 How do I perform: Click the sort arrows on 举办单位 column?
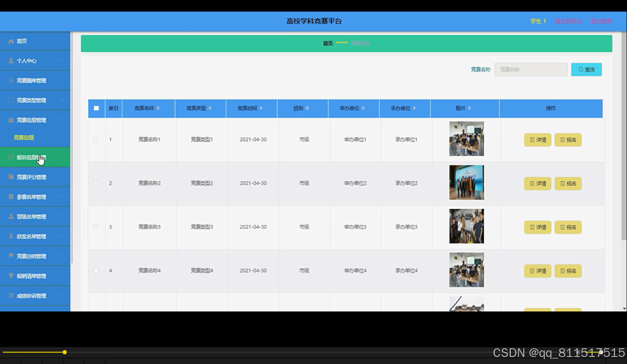[363, 108]
